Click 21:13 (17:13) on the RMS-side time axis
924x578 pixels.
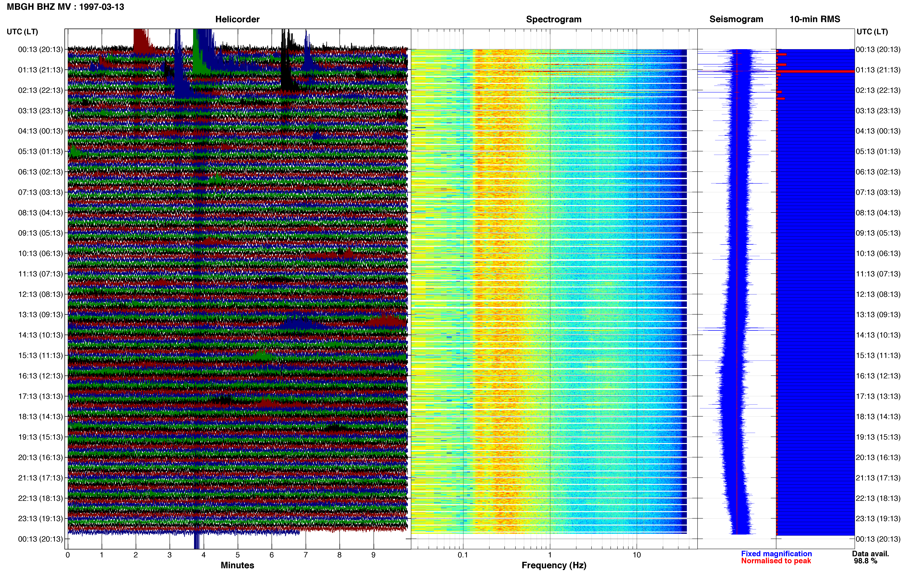pos(878,478)
